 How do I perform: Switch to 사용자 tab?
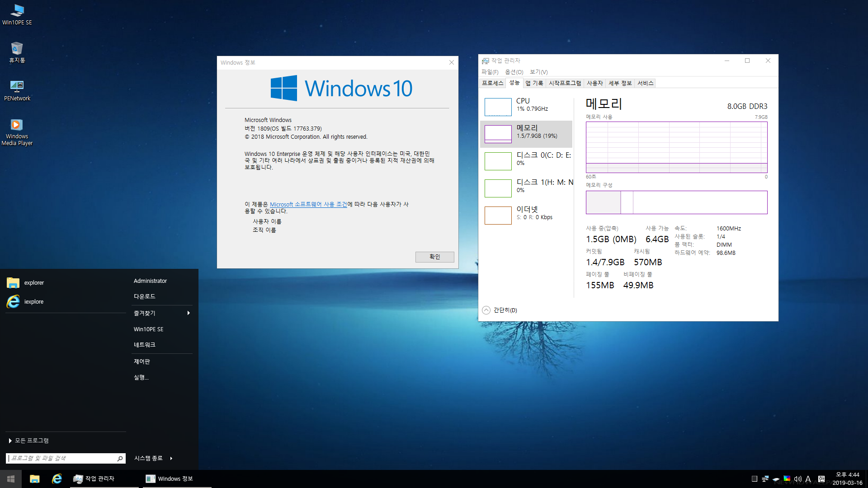pyautogui.click(x=594, y=83)
